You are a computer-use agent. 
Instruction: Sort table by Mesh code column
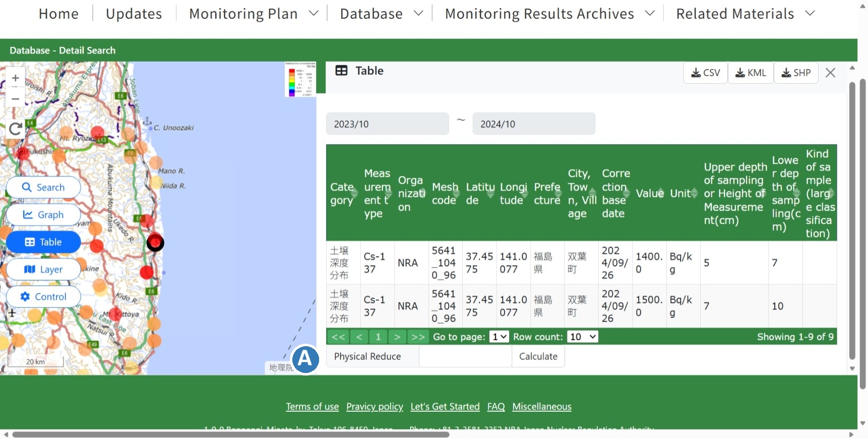pos(445,194)
